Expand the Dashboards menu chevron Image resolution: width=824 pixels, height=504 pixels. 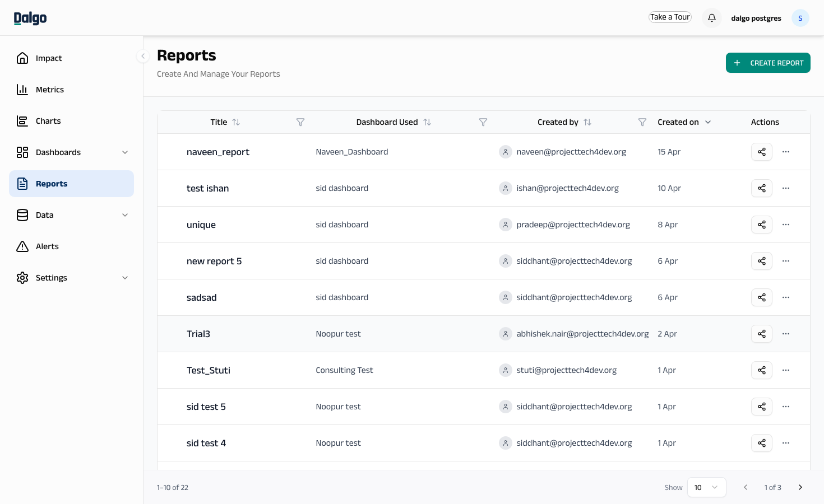pyautogui.click(x=125, y=152)
